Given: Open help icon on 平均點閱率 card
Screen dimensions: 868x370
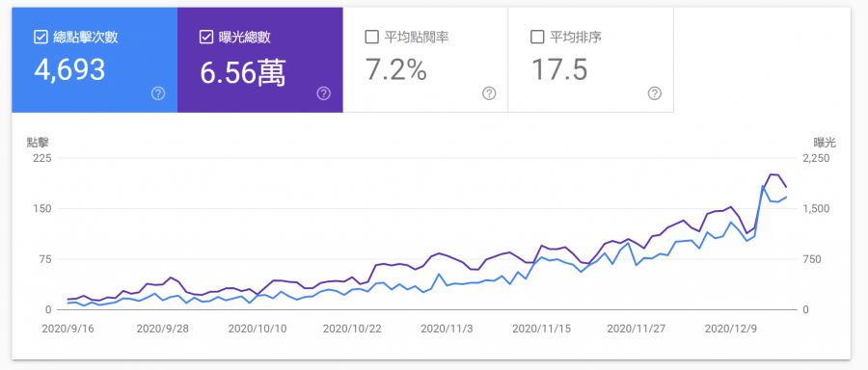Looking at the screenshot, I should [489, 93].
